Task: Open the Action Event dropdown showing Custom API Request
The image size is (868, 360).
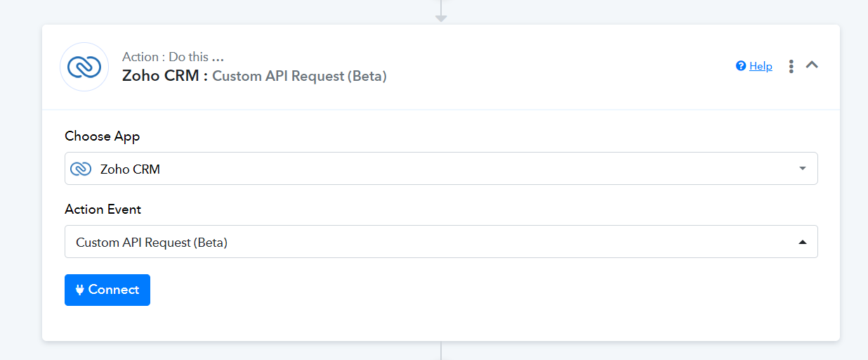Action: (x=441, y=242)
